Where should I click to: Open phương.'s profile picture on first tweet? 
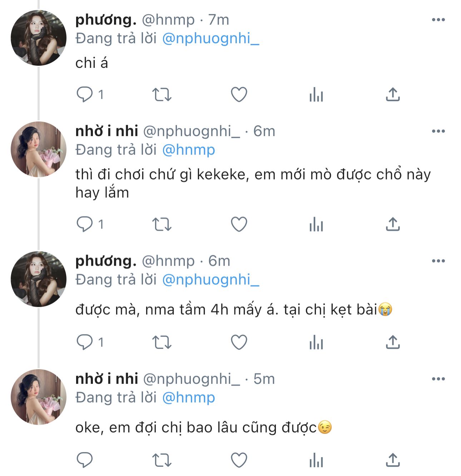[x=39, y=38]
